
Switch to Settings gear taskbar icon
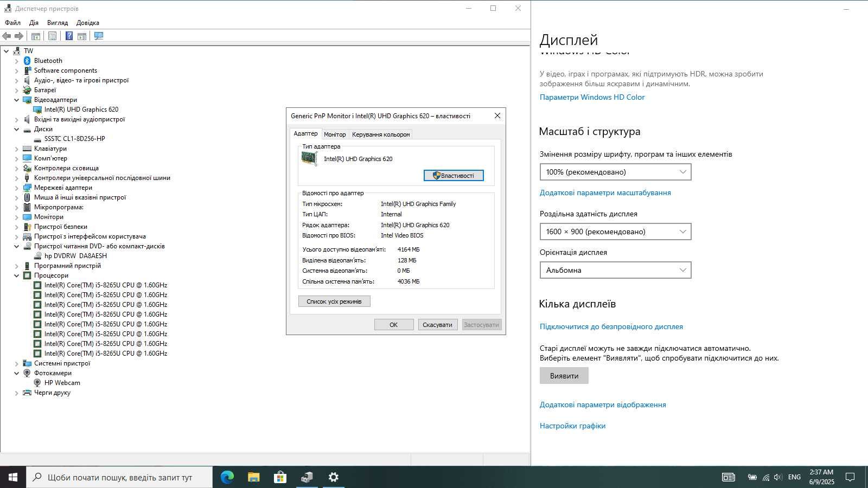[334, 477]
